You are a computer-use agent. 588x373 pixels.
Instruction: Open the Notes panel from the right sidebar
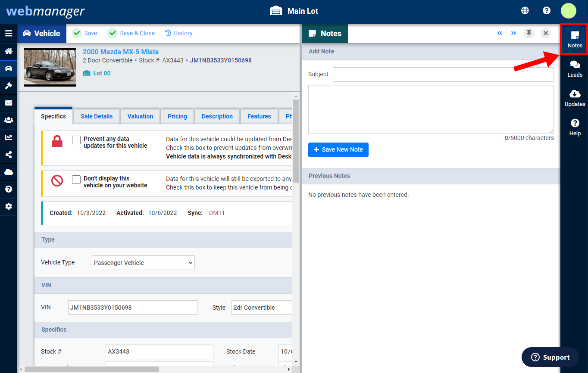tap(575, 39)
